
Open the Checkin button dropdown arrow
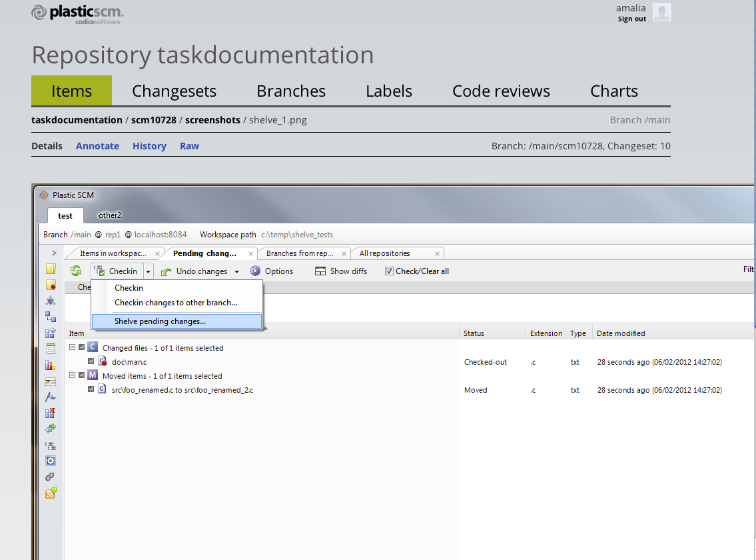pyautogui.click(x=149, y=272)
